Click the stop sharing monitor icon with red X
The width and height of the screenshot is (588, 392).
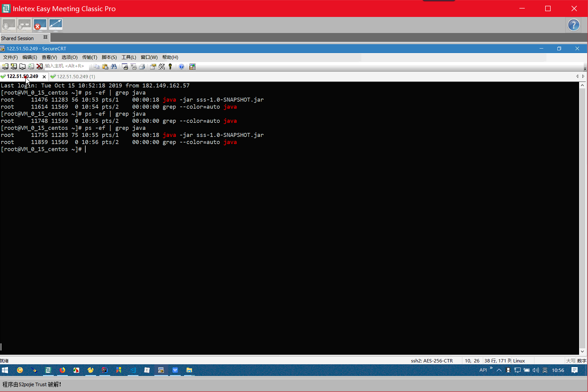coord(40,25)
